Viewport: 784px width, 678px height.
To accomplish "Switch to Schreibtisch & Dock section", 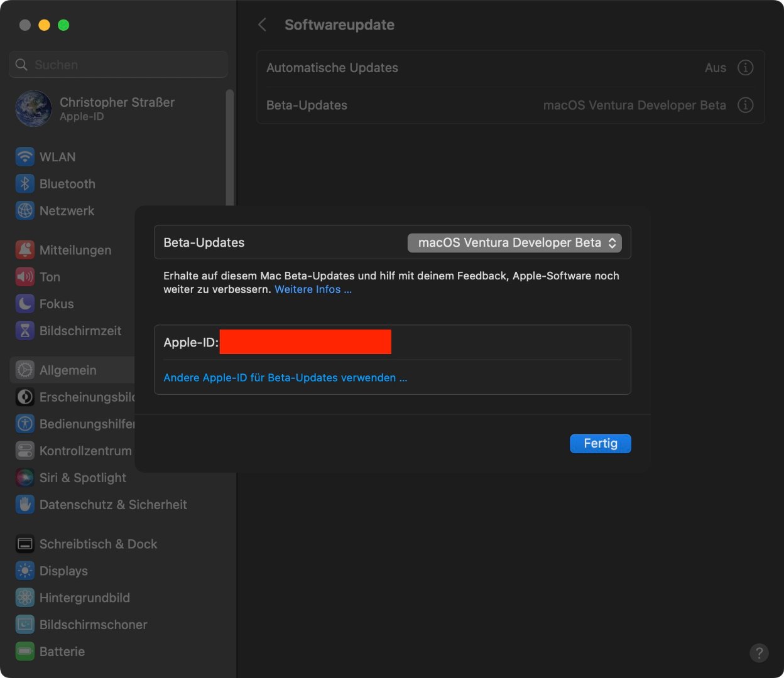I will pyautogui.click(x=98, y=544).
